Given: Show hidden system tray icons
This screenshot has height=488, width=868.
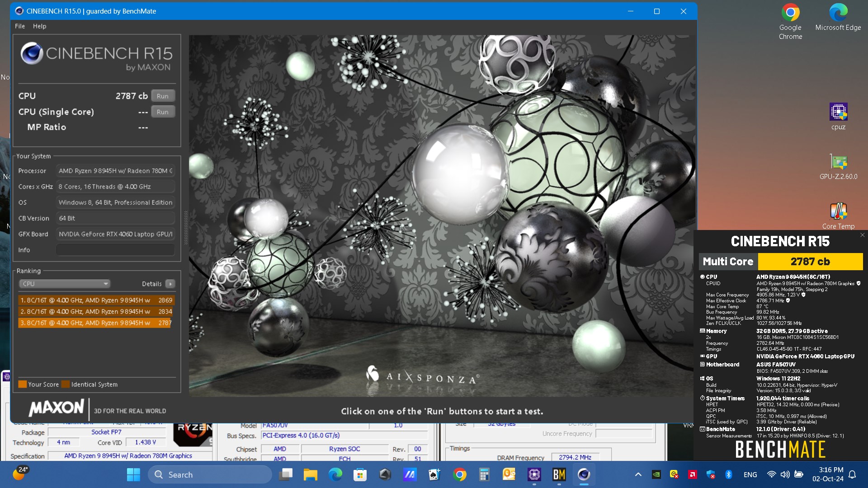Looking at the screenshot, I should [x=638, y=474].
